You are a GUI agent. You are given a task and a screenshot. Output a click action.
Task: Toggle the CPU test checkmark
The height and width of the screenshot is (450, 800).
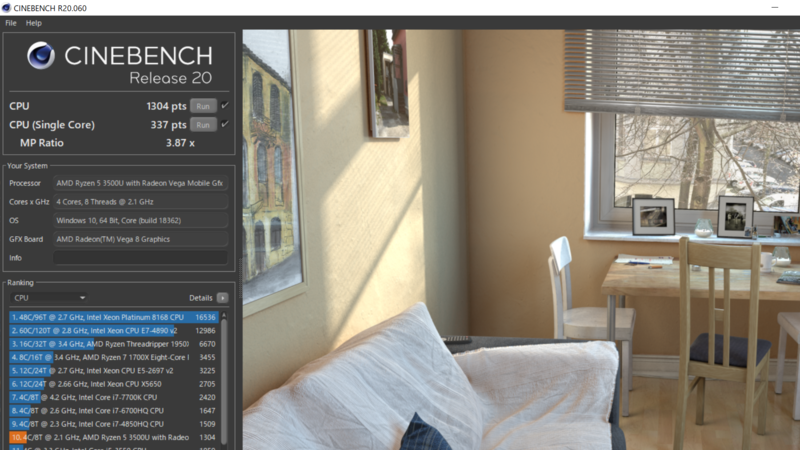tap(225, 106)
